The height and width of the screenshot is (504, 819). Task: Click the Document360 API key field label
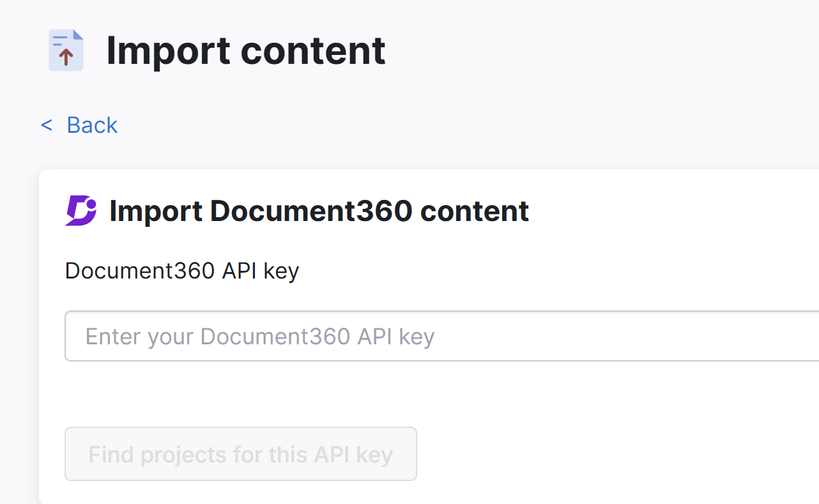pyautogui.click(x=181, y=271)
